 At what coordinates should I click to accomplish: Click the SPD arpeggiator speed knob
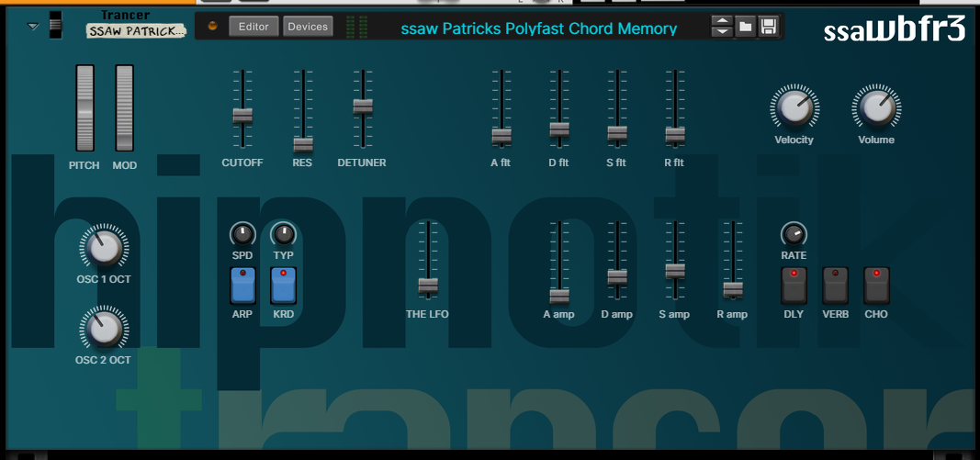click(x=242, y=234)
